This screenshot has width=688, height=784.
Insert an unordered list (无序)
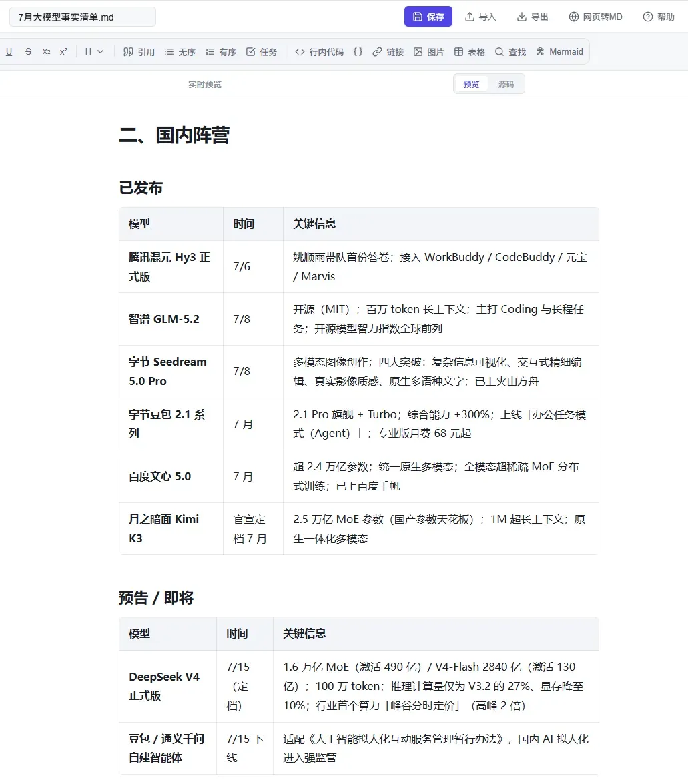(180, 51)
